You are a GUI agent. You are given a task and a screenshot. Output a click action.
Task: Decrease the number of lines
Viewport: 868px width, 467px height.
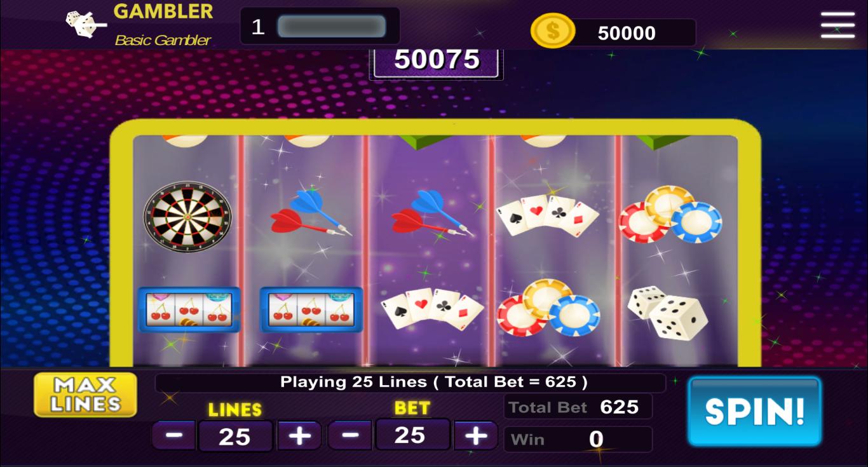pos(175,436)
